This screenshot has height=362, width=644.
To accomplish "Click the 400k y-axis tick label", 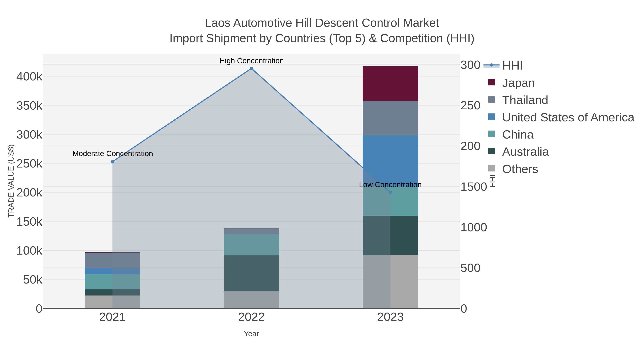I will (x=30, y=77).
